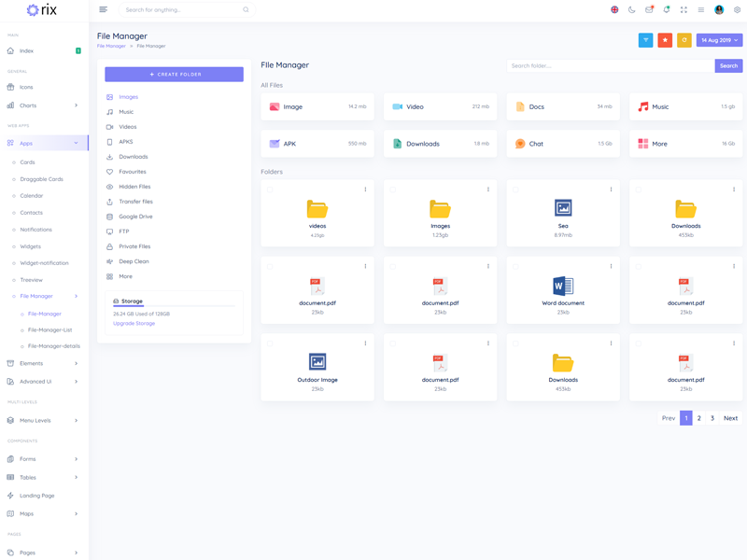Screen dimensions: 747x560
Task: Click the blue filter button
Action: pyautogui.click(x=645, y=40)
